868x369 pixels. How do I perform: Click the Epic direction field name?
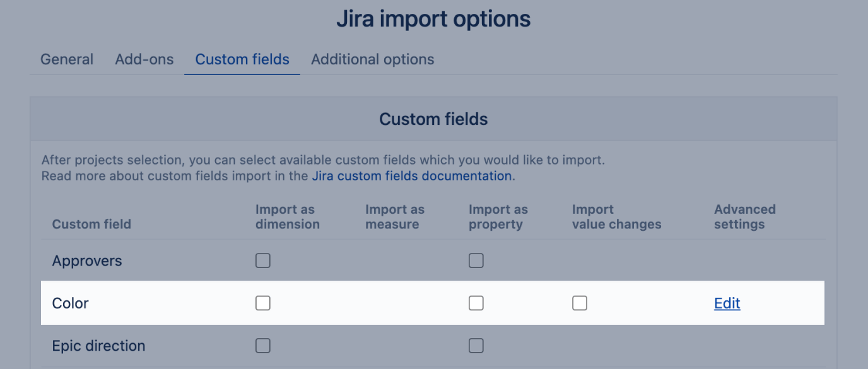98,346
